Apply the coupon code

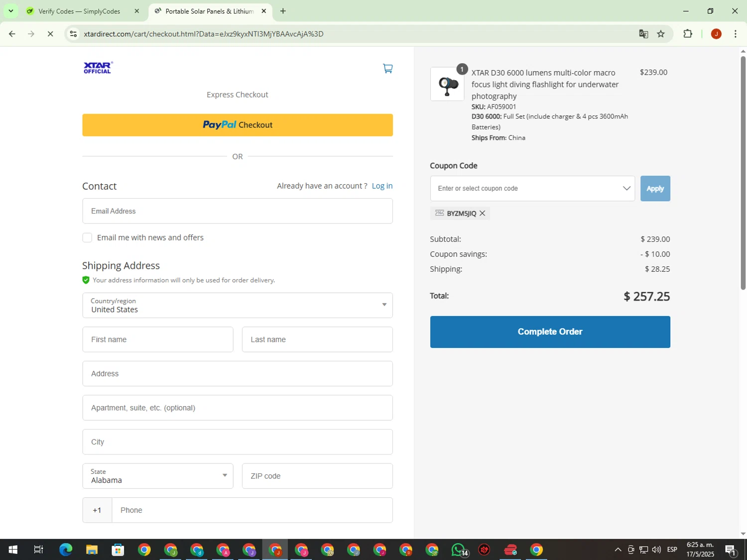tap(655, 189)
